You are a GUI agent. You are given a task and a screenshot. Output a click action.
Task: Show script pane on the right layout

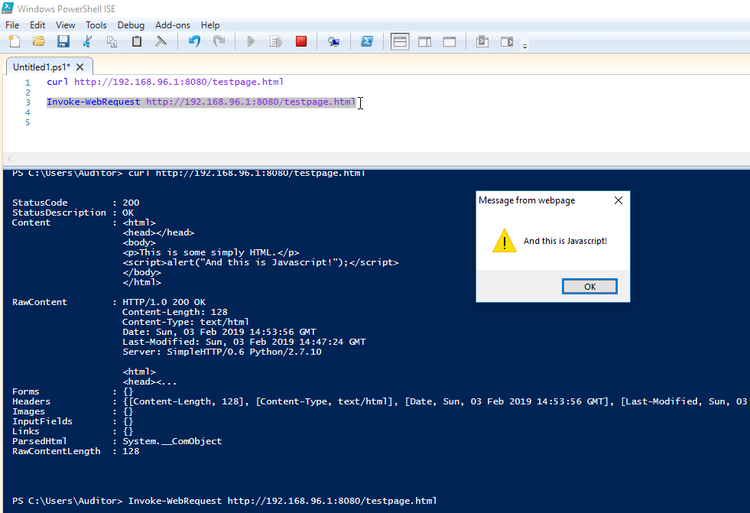pos(424,42)
